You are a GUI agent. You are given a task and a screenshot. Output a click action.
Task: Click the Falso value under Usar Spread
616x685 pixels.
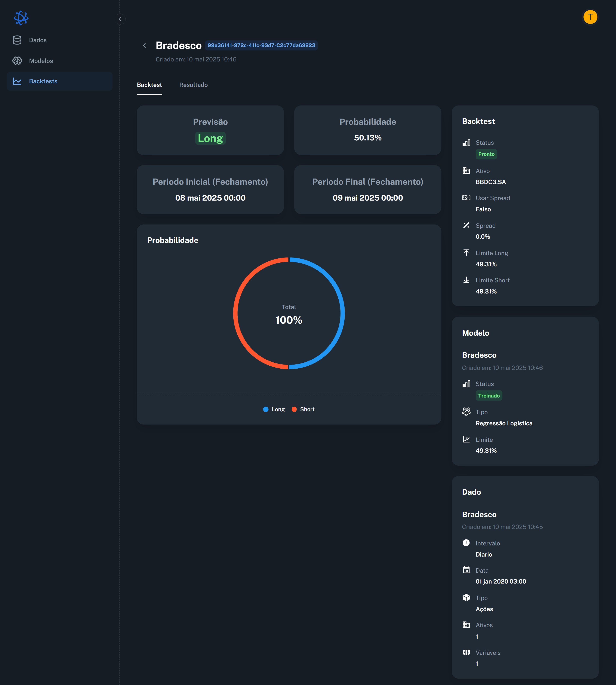[483, 209]
